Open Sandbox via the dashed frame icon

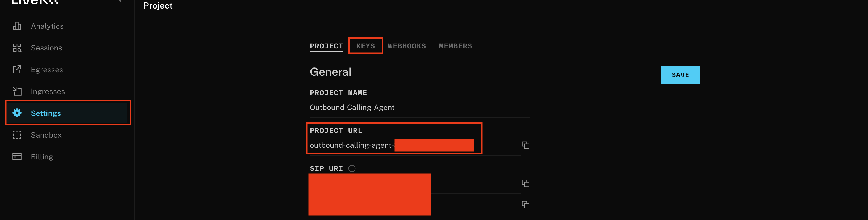point(17,135)
